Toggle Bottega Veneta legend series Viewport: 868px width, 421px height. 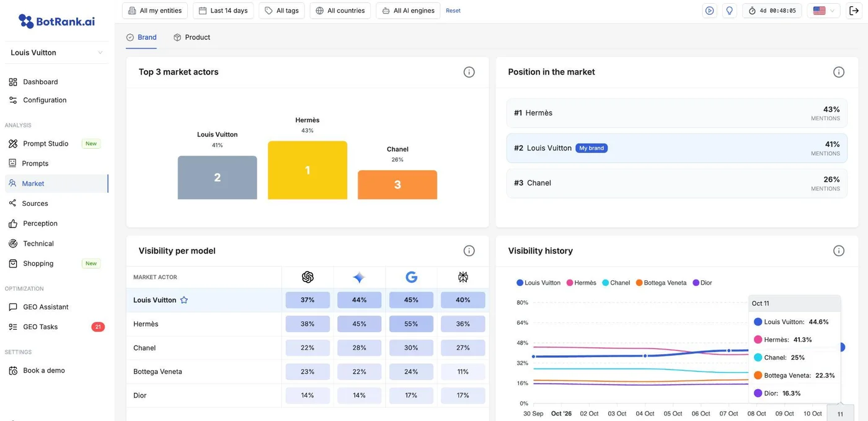(x=661, y=283)
